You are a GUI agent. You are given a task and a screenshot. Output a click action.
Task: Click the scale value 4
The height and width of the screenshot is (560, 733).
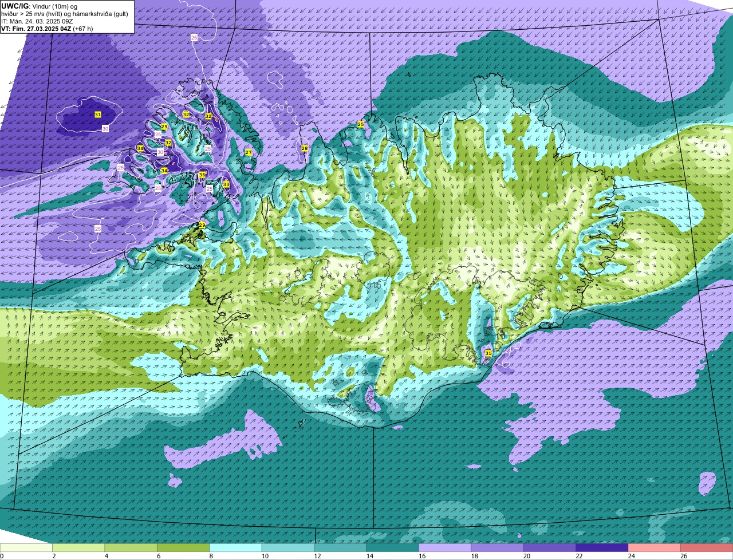107,555
